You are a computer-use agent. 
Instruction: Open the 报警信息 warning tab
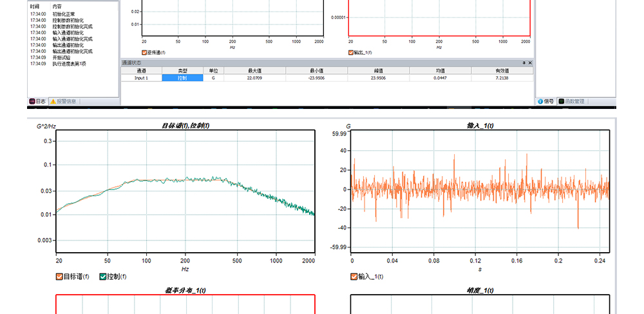(63, 101)
